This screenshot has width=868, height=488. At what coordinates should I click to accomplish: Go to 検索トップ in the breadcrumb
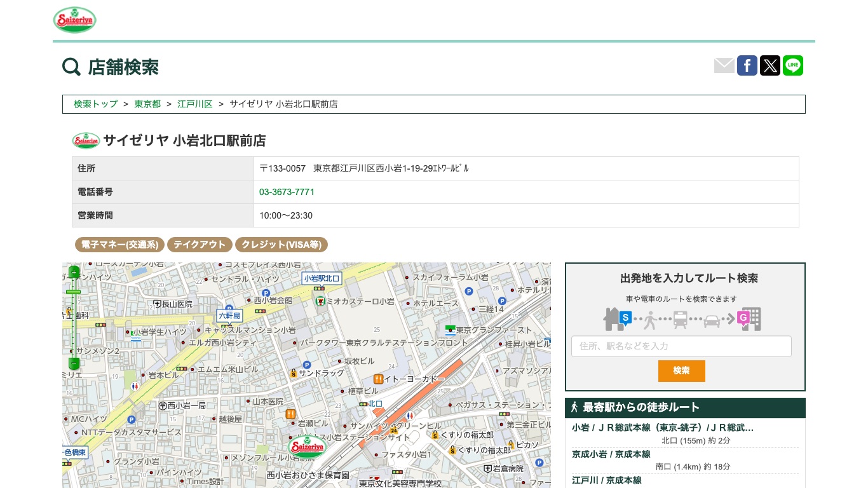96,104
